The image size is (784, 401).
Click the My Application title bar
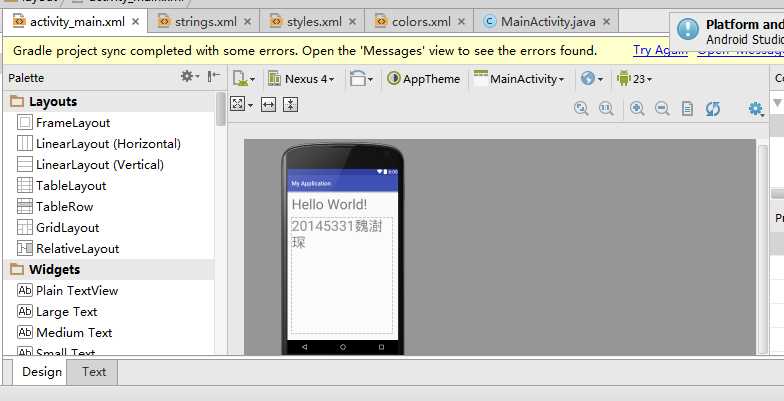(x=342, y=184)
